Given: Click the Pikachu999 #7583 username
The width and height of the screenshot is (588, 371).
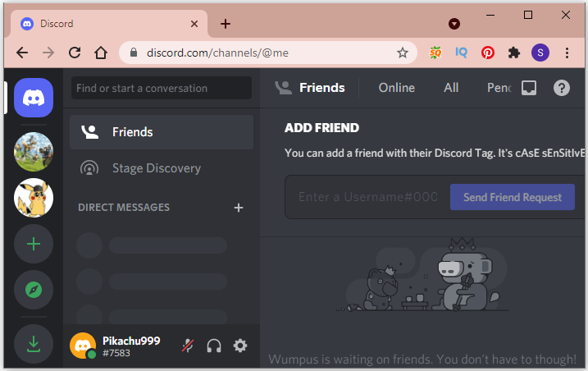Looking at the screenshot, I should click(131, 346).
